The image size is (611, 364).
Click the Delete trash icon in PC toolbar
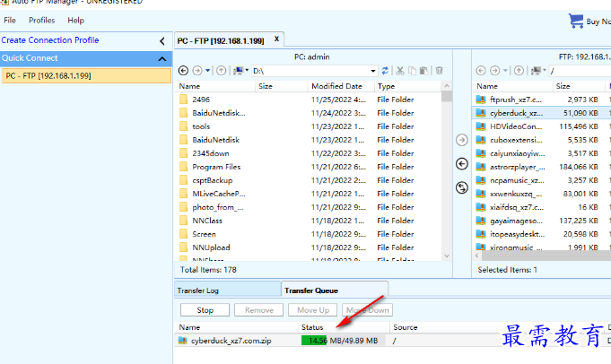click(439, 71)
